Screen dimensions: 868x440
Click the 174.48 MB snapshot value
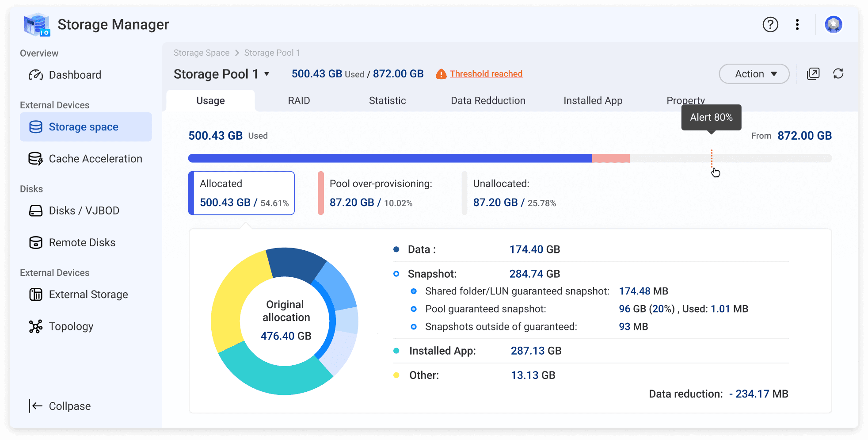643,291
